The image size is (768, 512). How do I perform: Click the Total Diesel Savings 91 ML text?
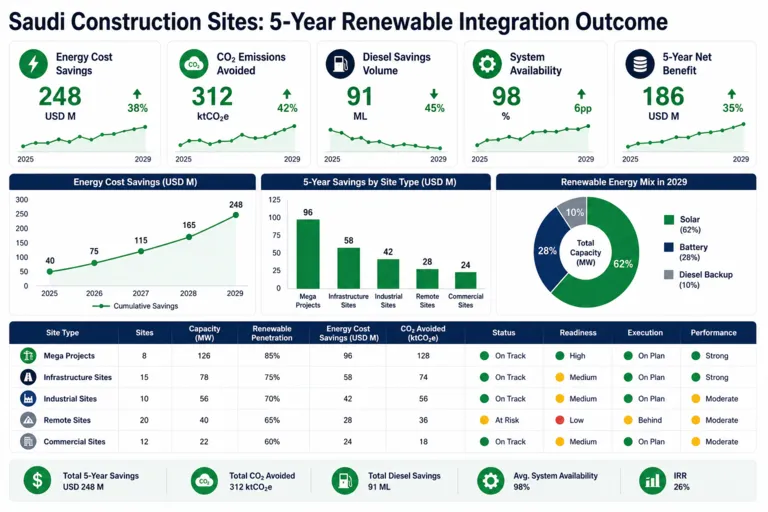404,481
